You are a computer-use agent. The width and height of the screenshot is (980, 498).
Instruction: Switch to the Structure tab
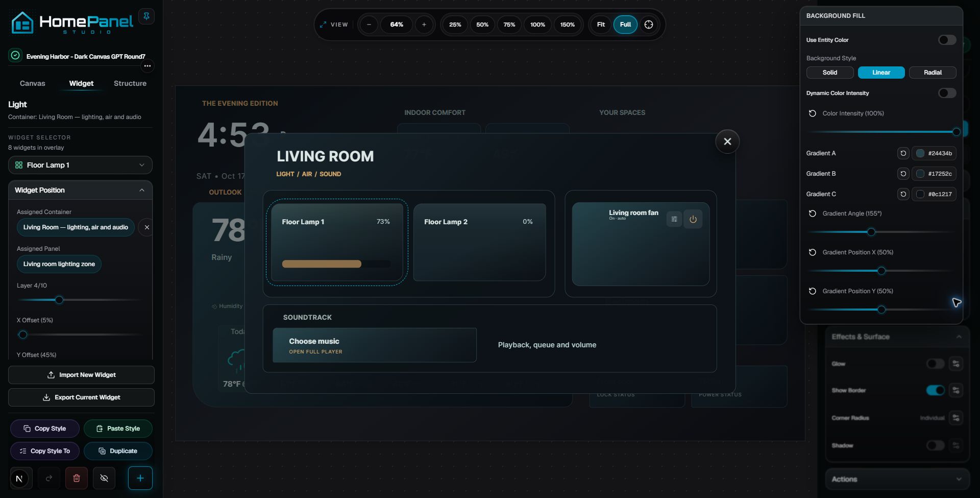point(130,83)
